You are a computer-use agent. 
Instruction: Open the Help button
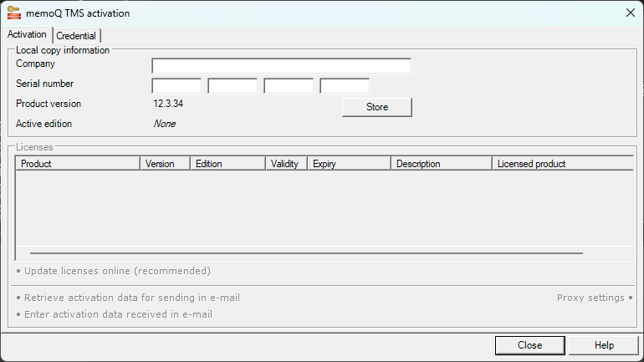(604, 345)
